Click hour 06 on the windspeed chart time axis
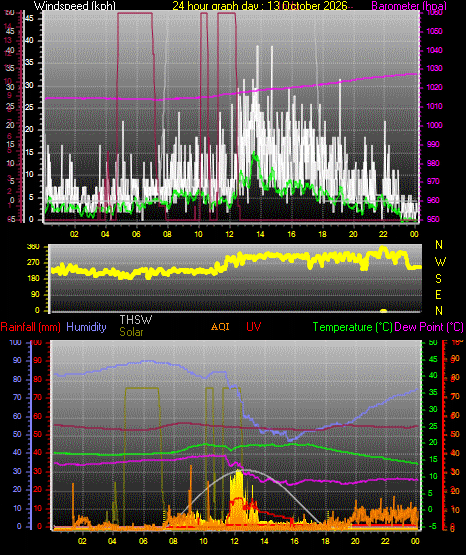This screenshot has width=466, height=555. pyautogui.click(x=136, y=234)
